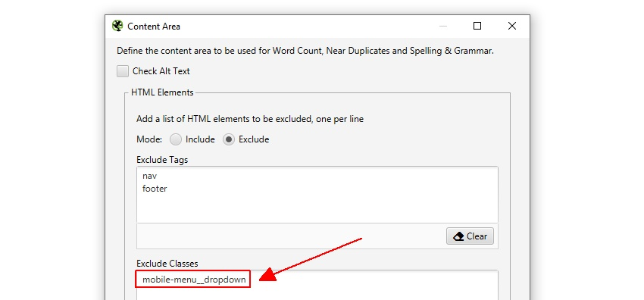
Task: Click the 'Content Area' window title text
Action: [154, 27]
